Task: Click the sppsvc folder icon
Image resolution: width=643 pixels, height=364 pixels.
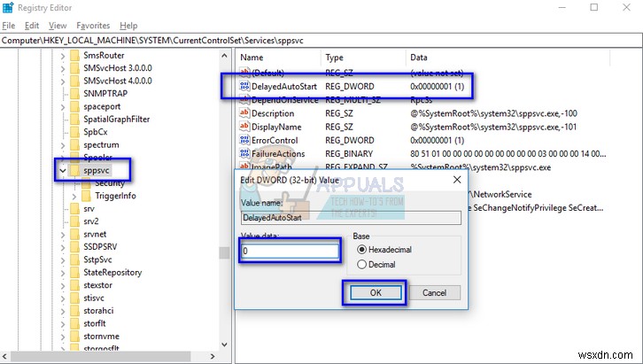Action: click(75, 170)
